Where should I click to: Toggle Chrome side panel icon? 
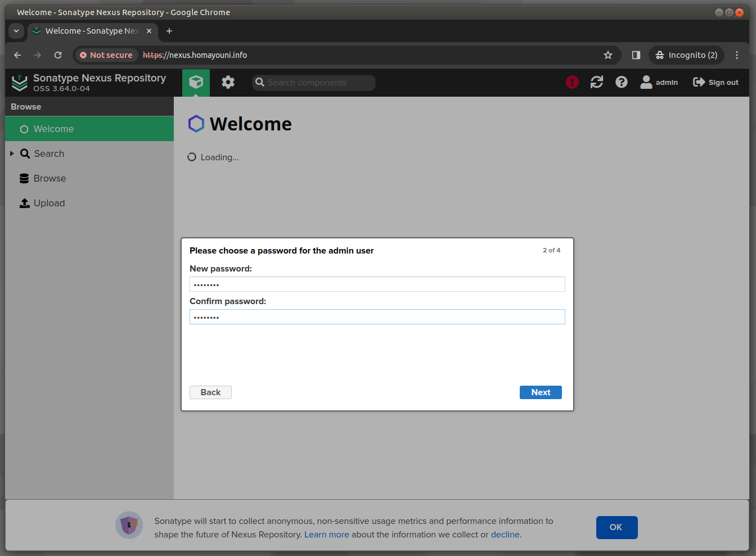636,55
